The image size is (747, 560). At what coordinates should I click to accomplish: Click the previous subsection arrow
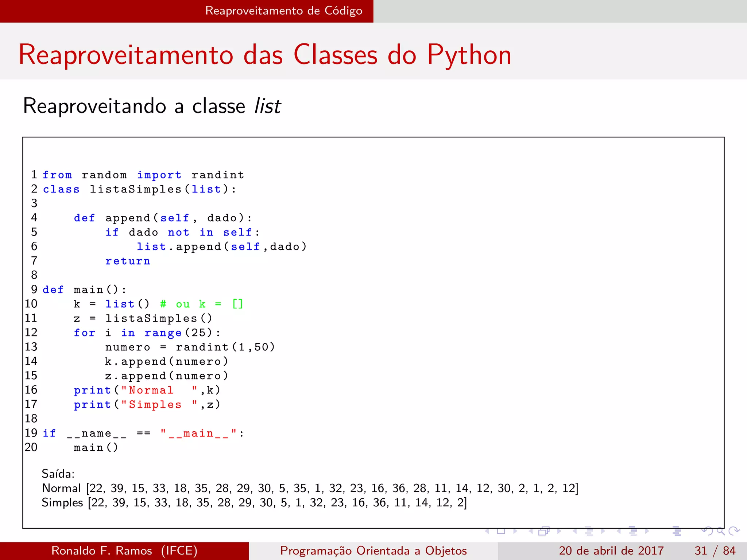[574, 531]
